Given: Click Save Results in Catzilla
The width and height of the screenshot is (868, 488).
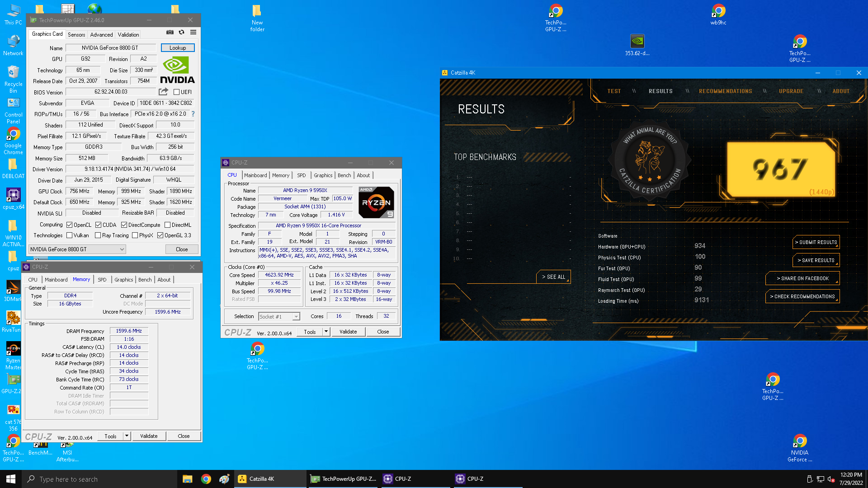Looking at the screenshot, I should pyautogui.click(x=816, y=260).
